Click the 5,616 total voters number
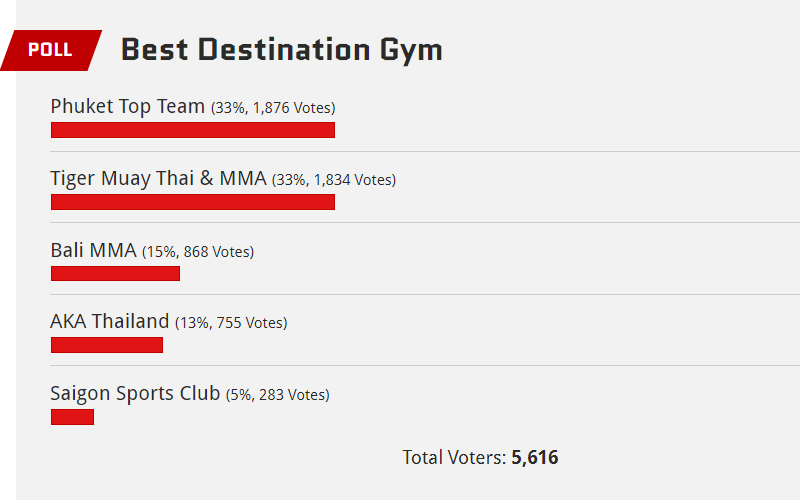This screenshot has height=500, width=800. tap(535, 457)
